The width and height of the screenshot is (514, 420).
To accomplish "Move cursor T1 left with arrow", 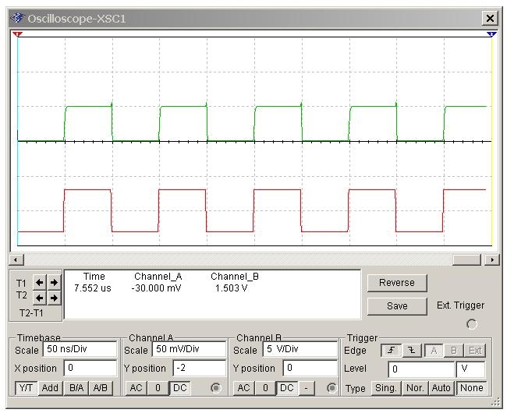I will (x=40, y=283).
